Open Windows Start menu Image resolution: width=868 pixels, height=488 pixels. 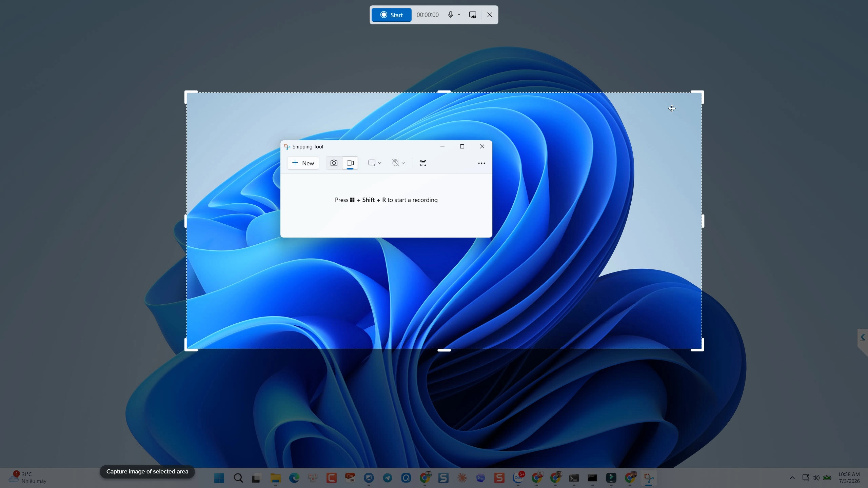tap(219, 478)
